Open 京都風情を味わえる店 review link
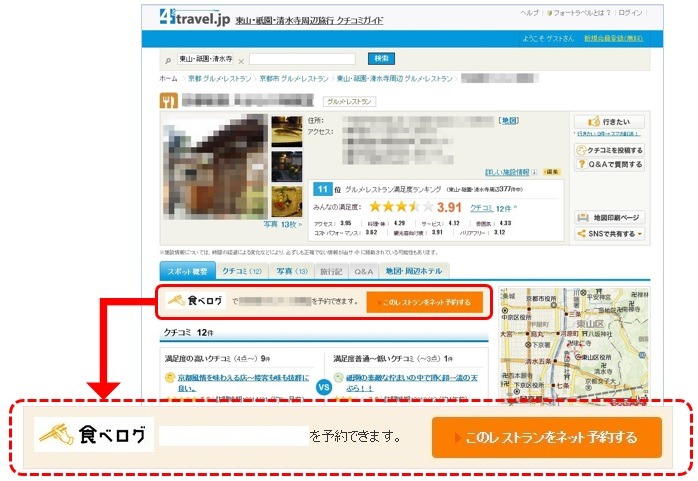The image size is (698, 481). click(x=243, y=383)
